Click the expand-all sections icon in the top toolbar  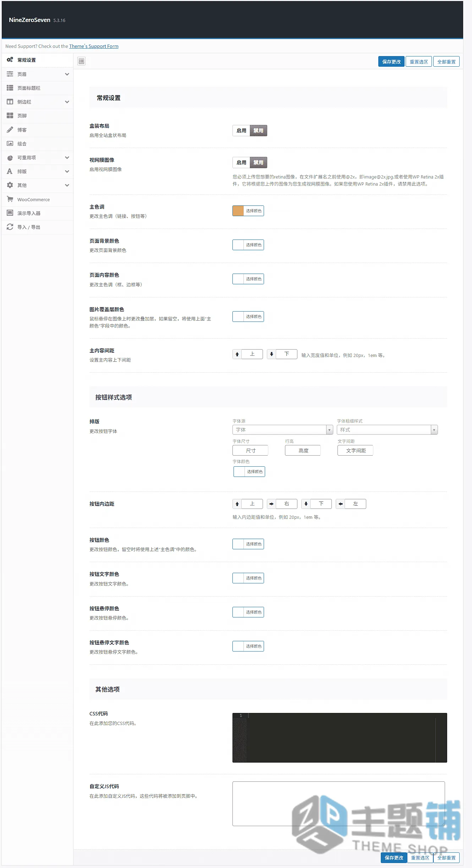coord(82,61)
